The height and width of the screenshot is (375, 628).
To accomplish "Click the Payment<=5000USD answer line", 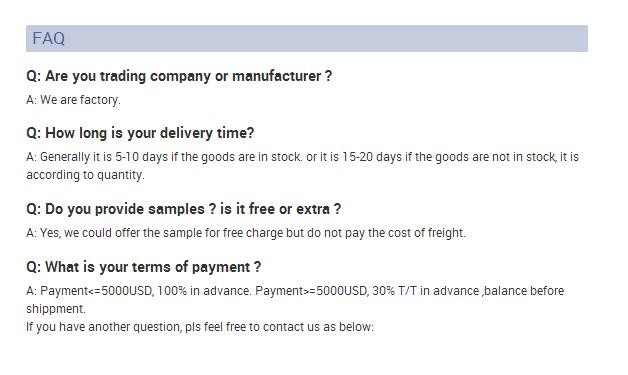I will click(295, 290).
